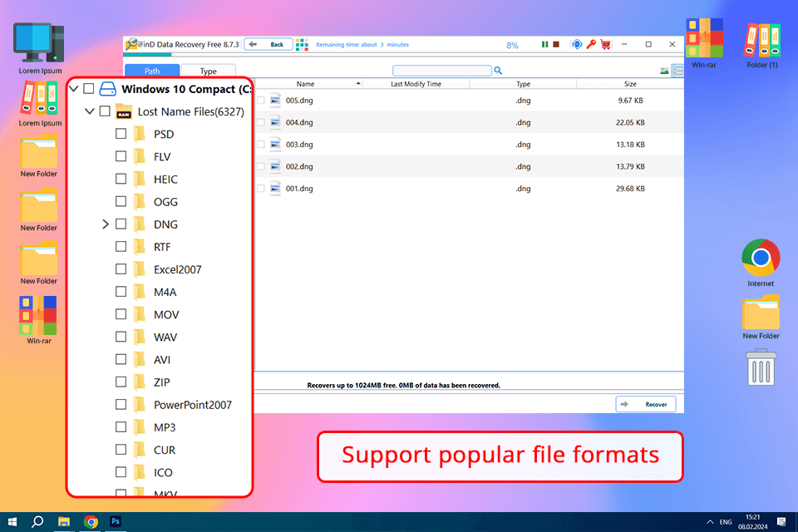Tick the Lost Name Files checkbox

tap(105, 111)
